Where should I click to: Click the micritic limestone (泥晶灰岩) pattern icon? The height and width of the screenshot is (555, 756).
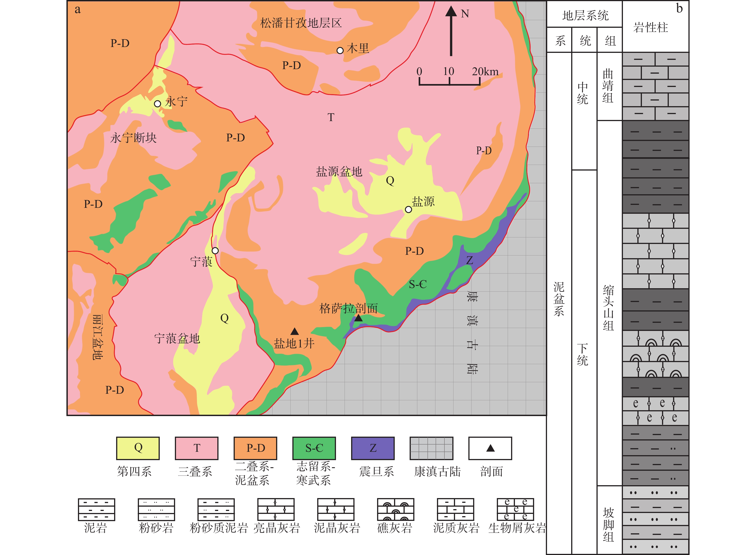pos(336,509)
